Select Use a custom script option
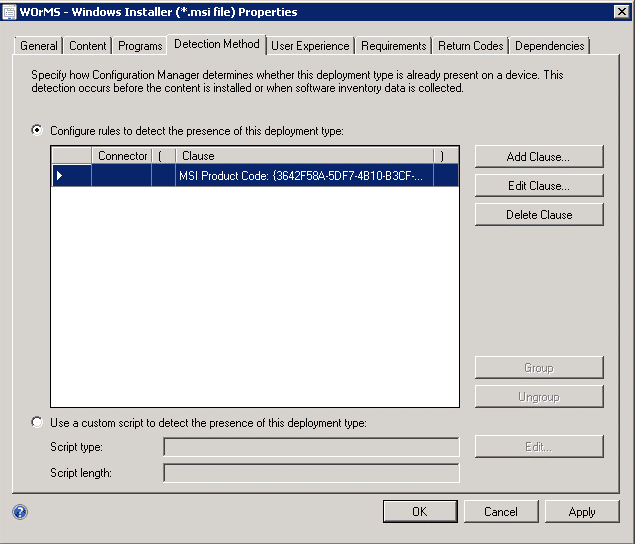Viewport: 635px width, 544px height. click(x=37, y=422)
